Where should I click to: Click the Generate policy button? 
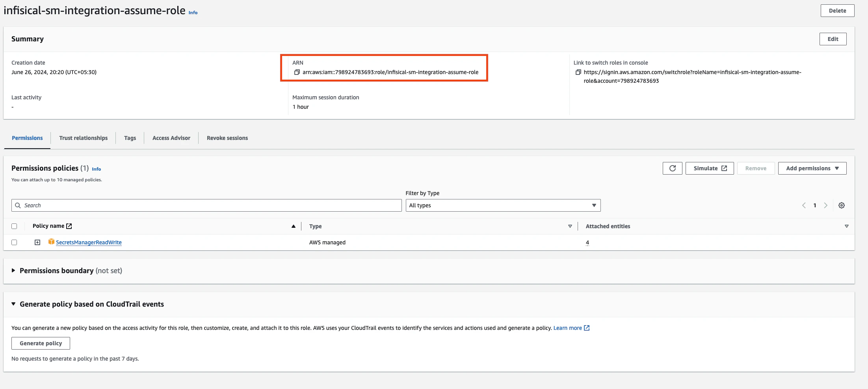click(x=41, y=343)
